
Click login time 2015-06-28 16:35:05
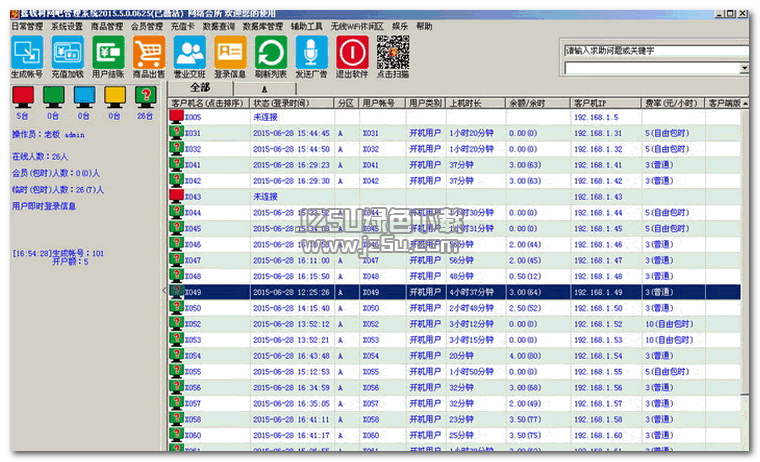click(x=291, y=403)
